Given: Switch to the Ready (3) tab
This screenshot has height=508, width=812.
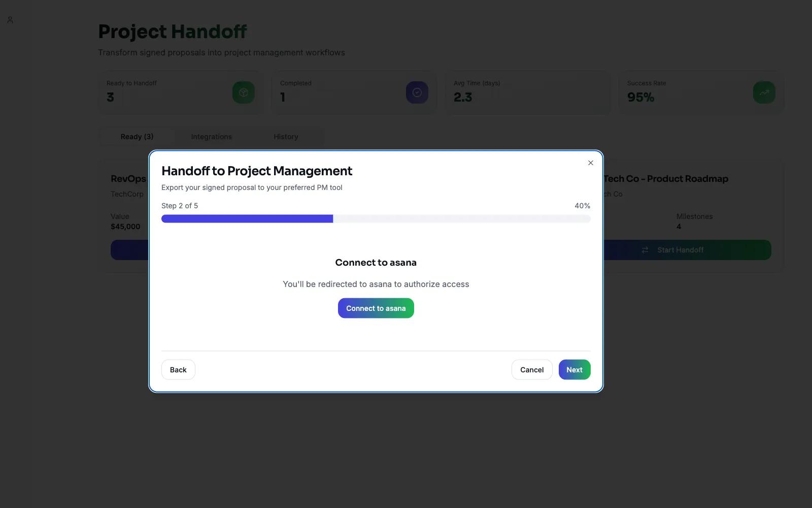Looking at the screenshot, I should pyautogui.click(x=137, y=137).
